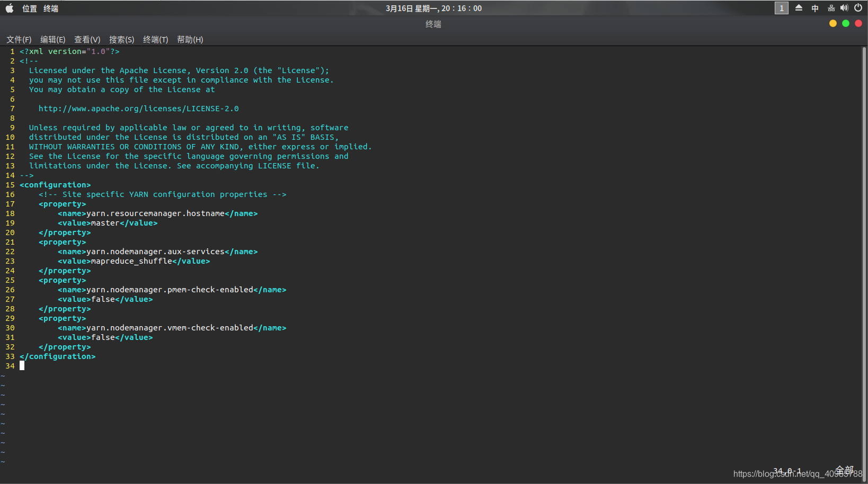Click <property> tag on line 17
Screen dimensions: 868x484
pos(63,204)
